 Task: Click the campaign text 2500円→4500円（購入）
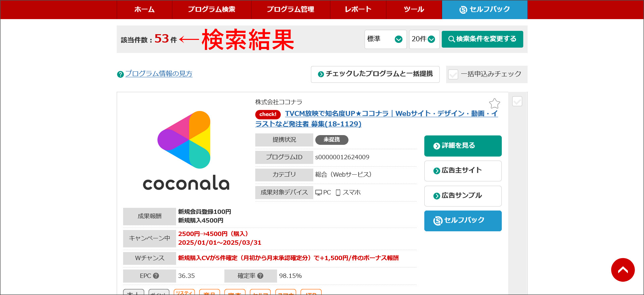213,234
